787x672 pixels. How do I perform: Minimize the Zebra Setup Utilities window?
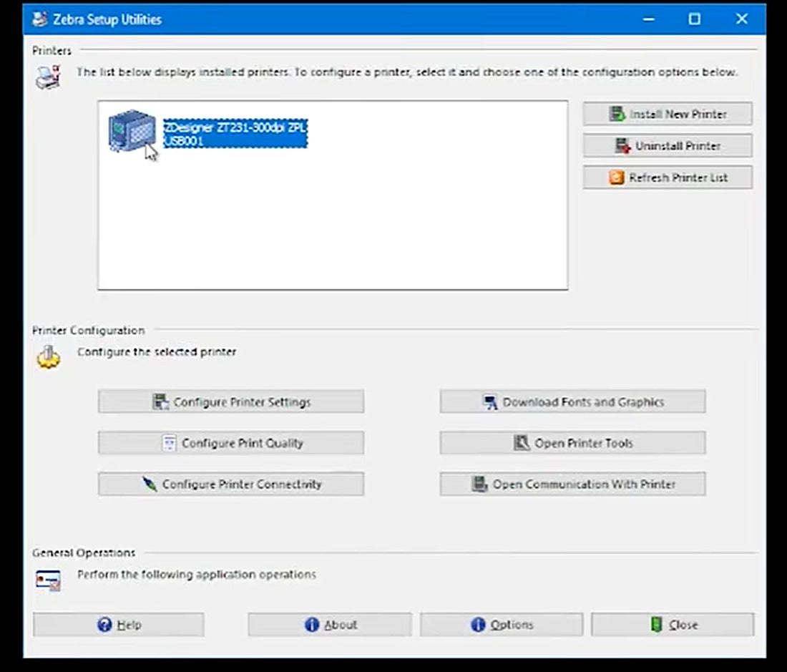pos(648,19)
